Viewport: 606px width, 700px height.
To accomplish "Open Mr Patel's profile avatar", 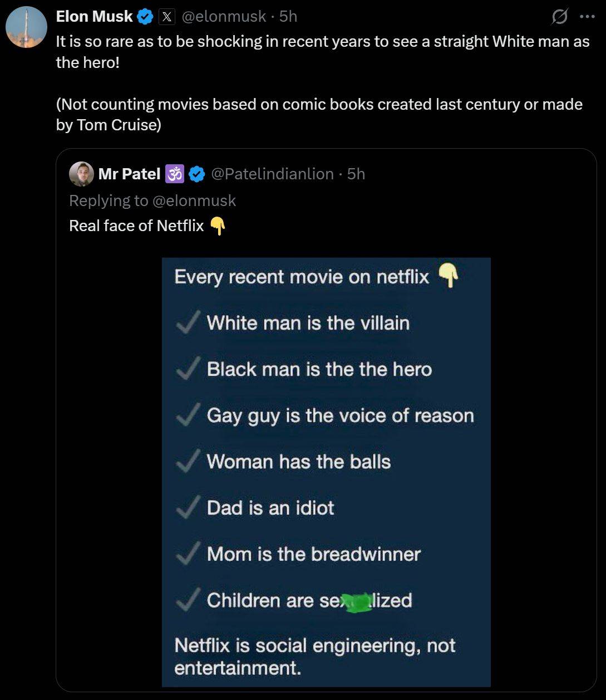I will pyautogui.click(x=81, y=174).
